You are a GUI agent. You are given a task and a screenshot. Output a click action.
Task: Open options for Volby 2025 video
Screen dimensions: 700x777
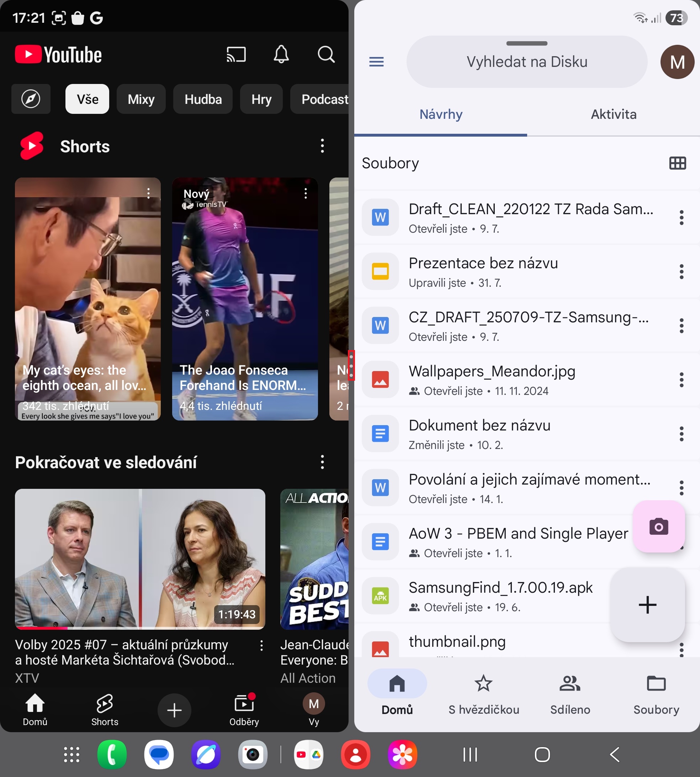tap(261, 645)
